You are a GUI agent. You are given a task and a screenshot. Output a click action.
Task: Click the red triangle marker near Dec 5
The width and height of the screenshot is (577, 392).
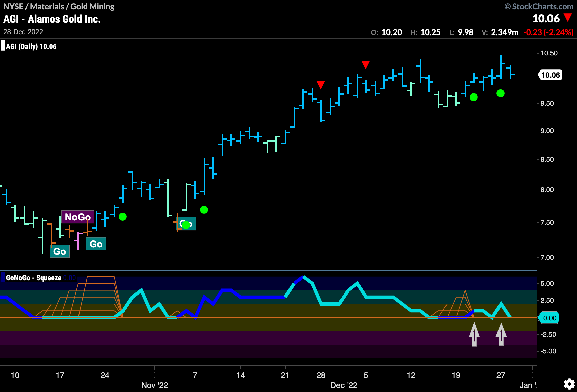coord(366,65)
